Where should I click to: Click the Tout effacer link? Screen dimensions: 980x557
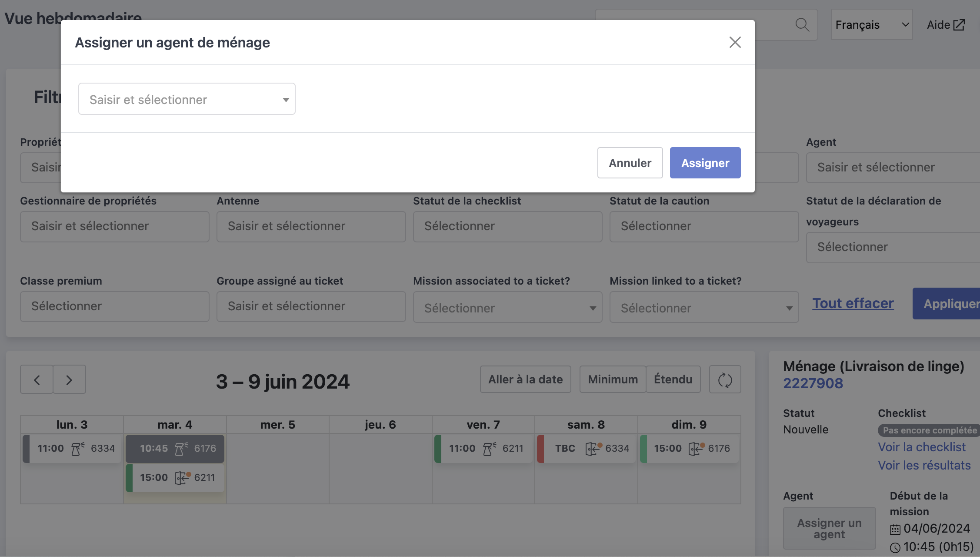pyautogui.click(x=853, y=303)
